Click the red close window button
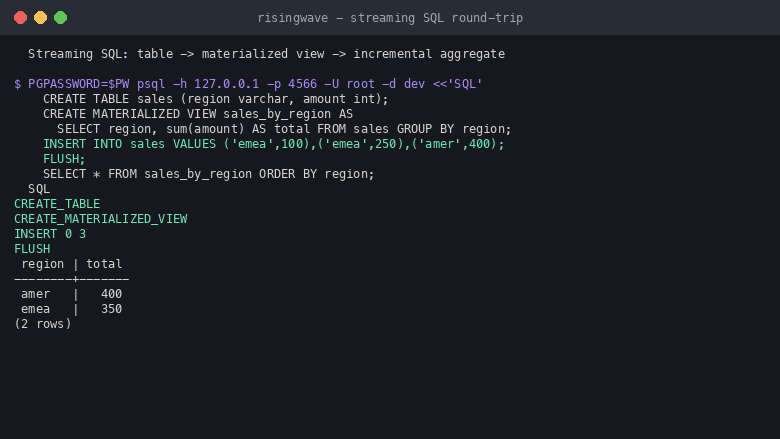This screenshot has width=780, height=439. [x=20, y=18]
